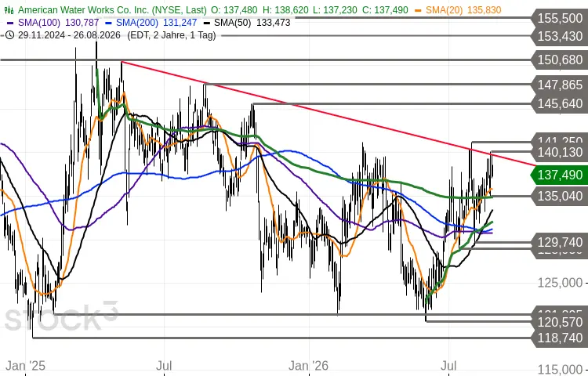Click the close value C: 137,490
The height and width of the screenshot is (376, 588).
coord(385,10)
